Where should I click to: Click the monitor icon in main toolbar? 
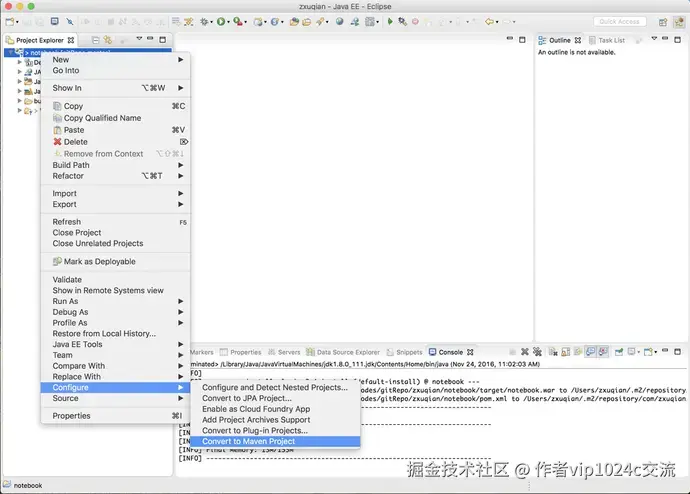55,22
